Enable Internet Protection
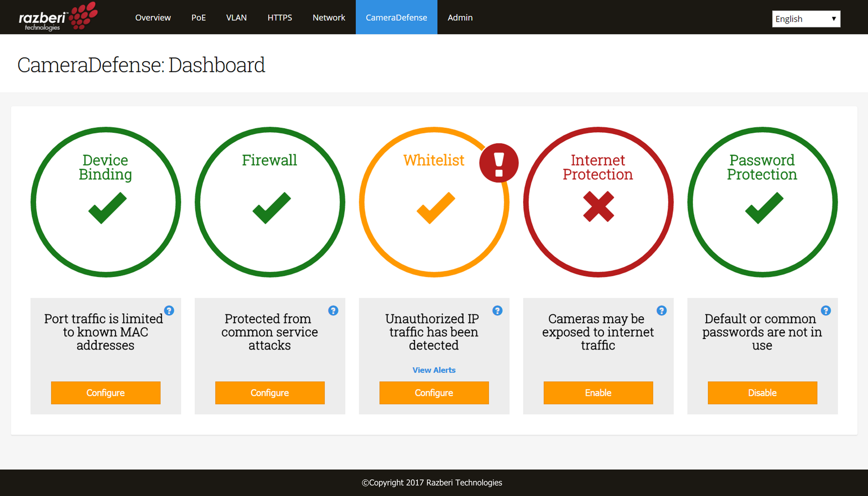The image size is (868, 496). (598, 392)
